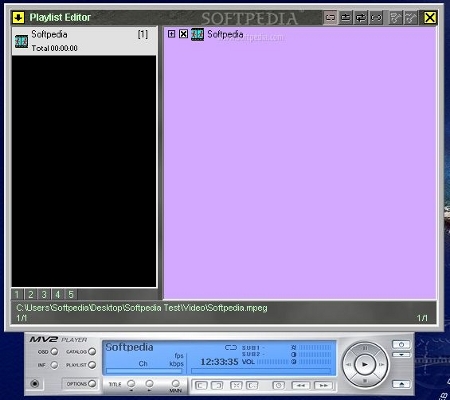Skip to previous via left of the wheel
Image resolution: width=450 pixels, height=400 pixels.
click(x=348, y=365)
